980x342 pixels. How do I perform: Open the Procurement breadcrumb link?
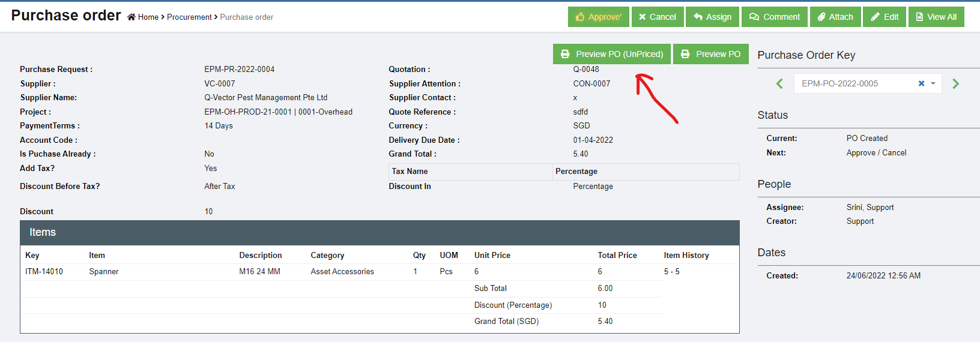pyautogui.click(x=189, y=17)
